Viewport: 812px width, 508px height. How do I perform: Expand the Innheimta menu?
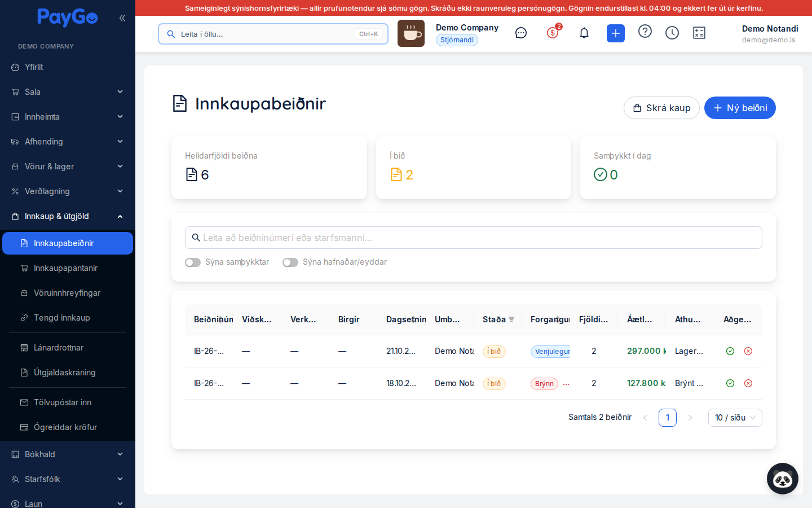pos(68,117)
